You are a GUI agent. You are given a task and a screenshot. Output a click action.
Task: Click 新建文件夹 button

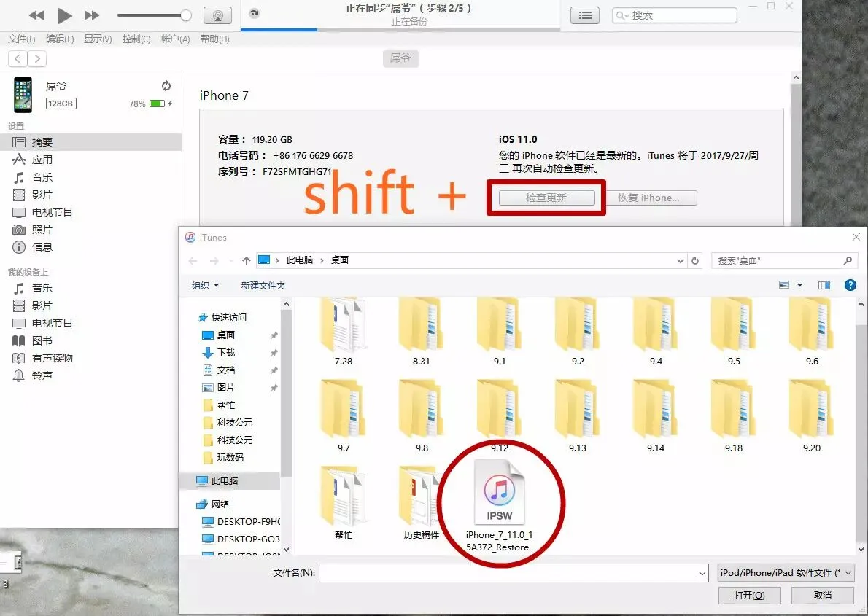[x=263, y=286]
